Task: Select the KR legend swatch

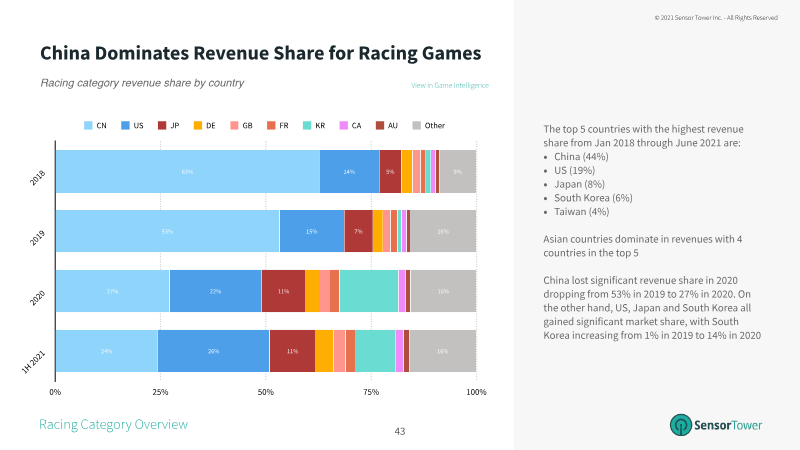Action: tap(307, 126)
